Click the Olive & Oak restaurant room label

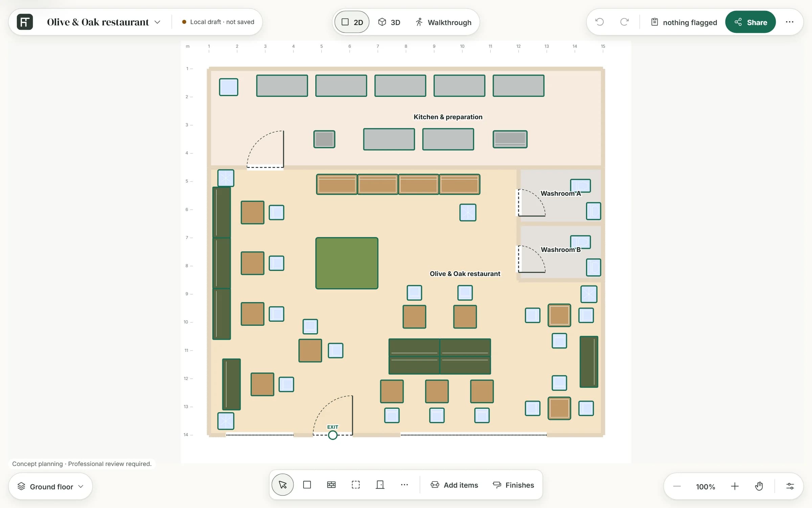pos(465,274)
